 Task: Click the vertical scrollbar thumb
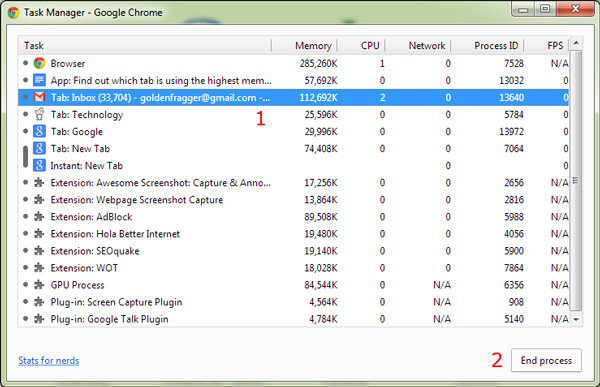[x=576, y=180]
